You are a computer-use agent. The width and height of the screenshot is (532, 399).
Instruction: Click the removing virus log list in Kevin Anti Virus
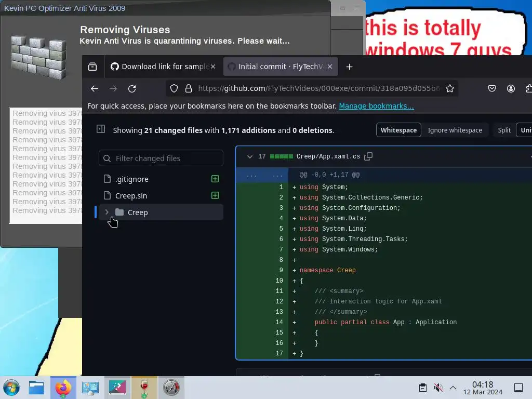(46, 166)
